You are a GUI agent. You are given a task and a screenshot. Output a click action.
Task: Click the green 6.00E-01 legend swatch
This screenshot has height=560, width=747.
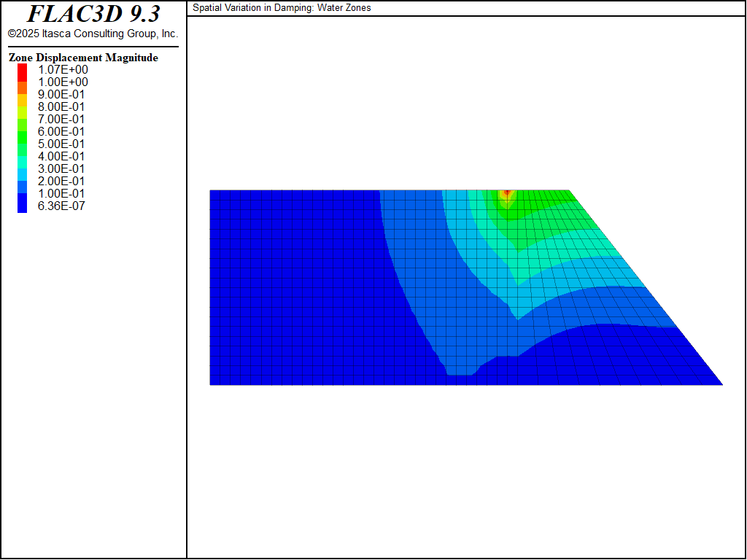click(22, 132)
